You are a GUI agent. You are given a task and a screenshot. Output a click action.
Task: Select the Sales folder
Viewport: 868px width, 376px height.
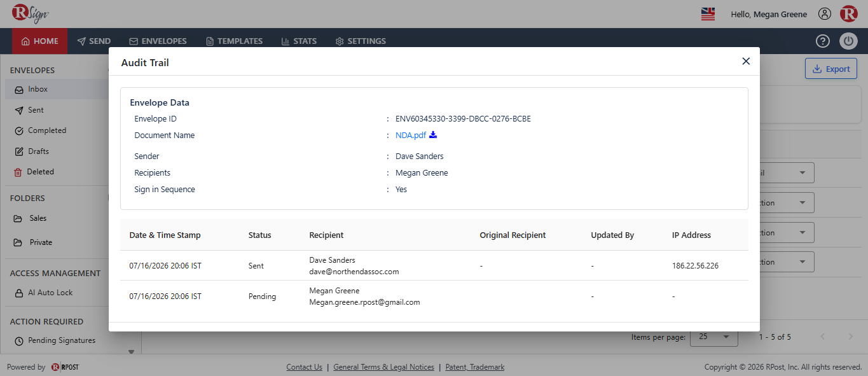coord(38,218)
